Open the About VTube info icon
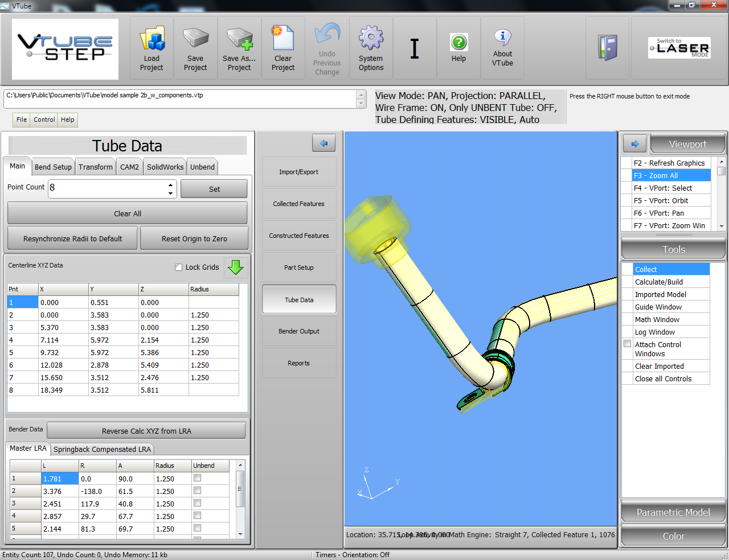 tap(502, 48)
